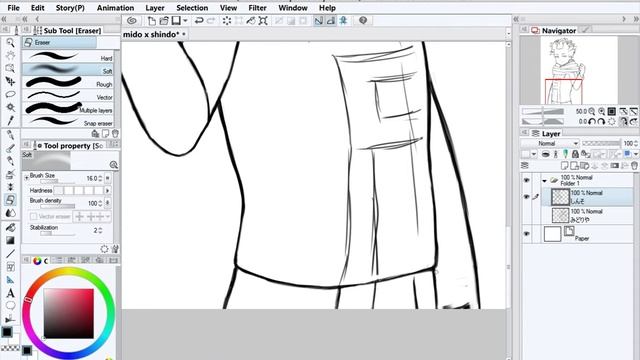
Task: Open the Filter menu
Action: [x=257, y=8]
